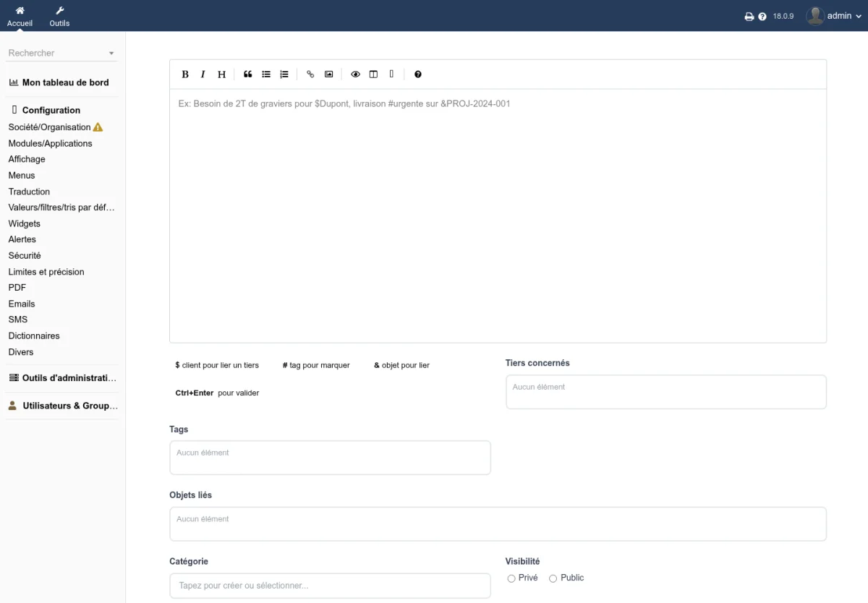The width and height of the screenshot is (868, 603).
Task: Open Traduction settings
Action: tap(29, 192)
